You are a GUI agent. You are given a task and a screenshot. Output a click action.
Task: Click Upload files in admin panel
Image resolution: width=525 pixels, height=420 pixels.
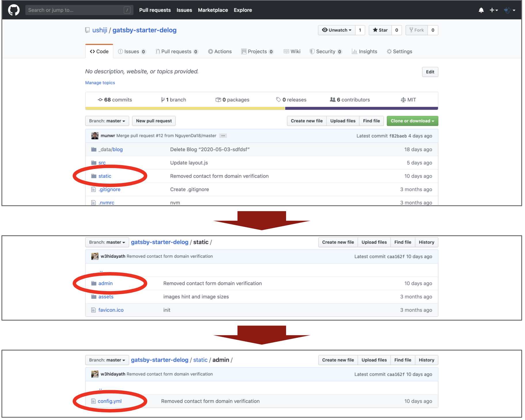click(374, 360)
